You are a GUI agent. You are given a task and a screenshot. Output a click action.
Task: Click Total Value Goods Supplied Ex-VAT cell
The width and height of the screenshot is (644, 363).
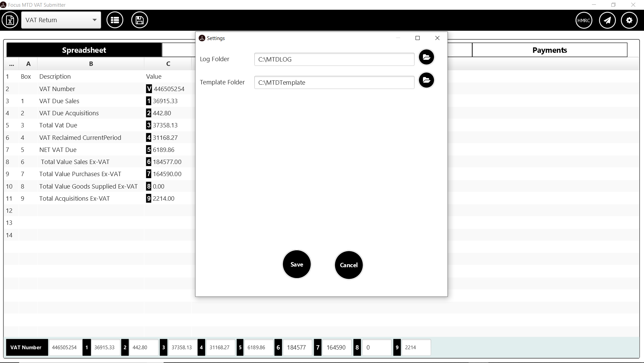tap(91, 186)
